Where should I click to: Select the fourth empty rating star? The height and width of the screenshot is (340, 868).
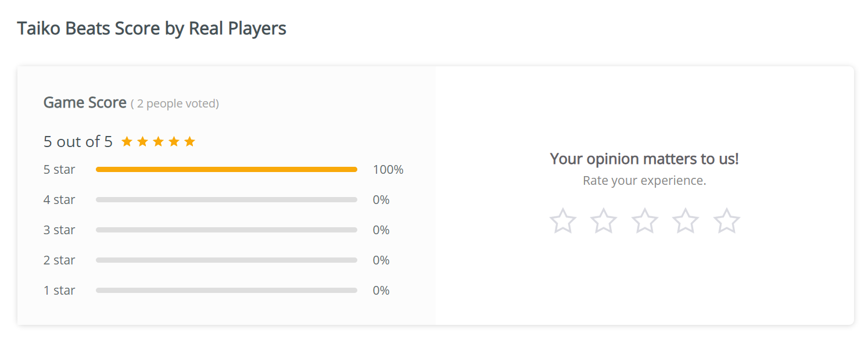(686, 221)
